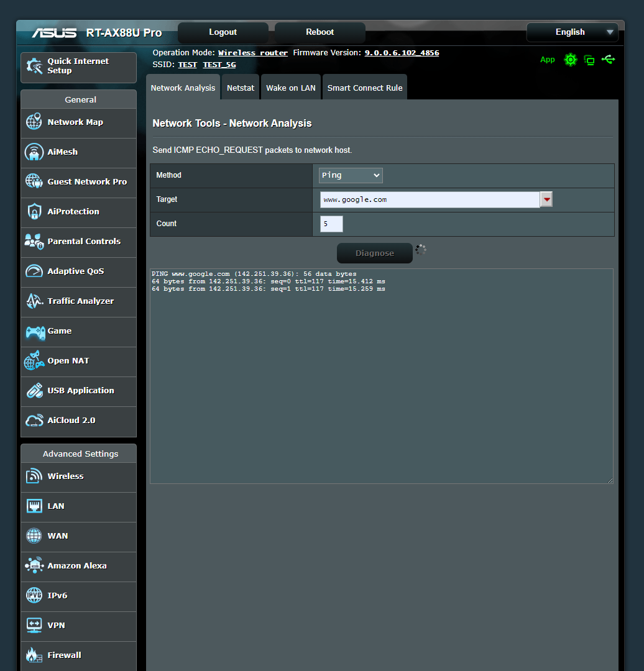Click the Parental Controls icon
Screen dimensions: 644x671
click(34, 241)
